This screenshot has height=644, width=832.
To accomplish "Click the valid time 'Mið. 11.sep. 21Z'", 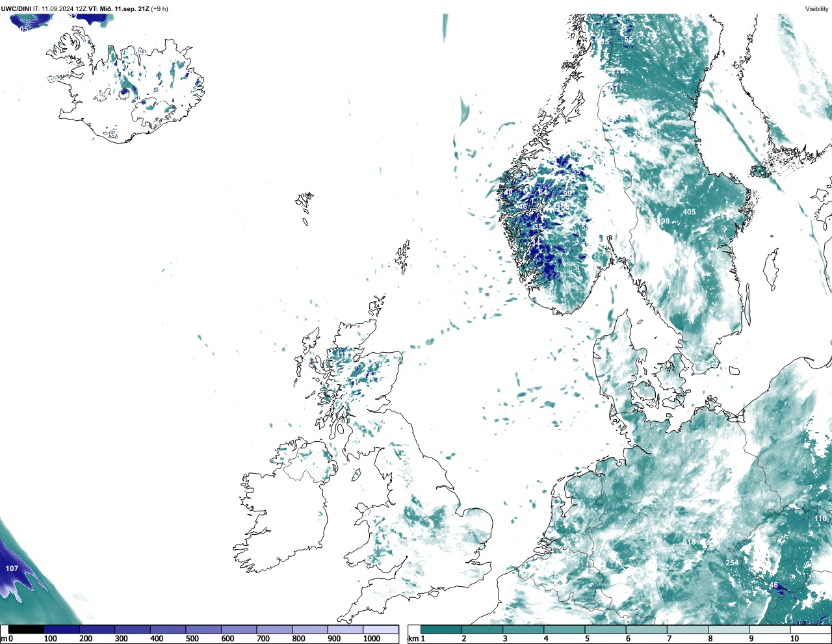I will [124, 9].
